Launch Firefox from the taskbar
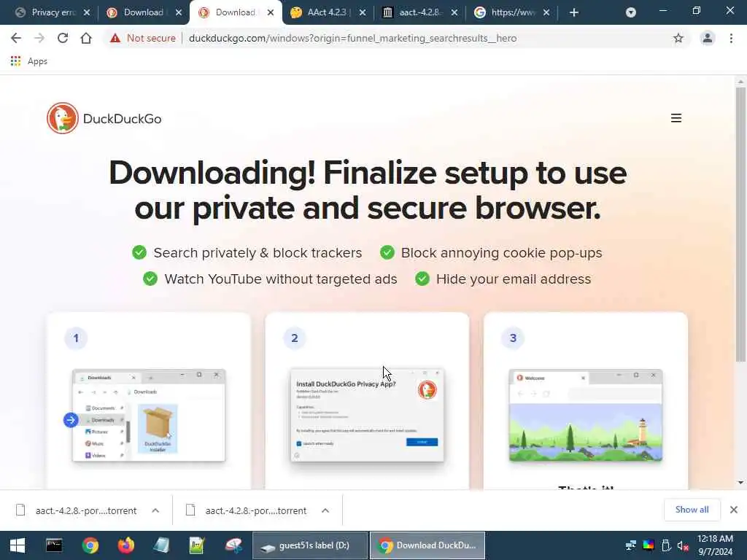The height and width of the screenshot is (560, 747). coord(125,545)
